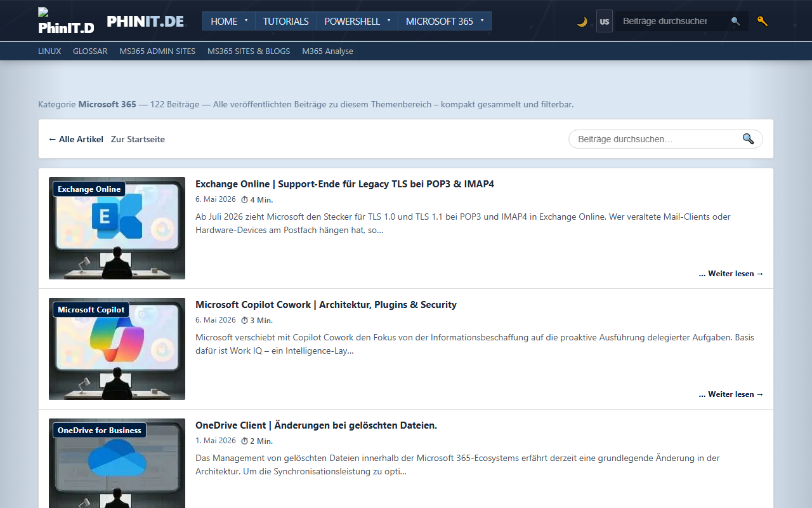Open the POWERSHELL menu
The width and height of the screenshot is (812, 508).
point(352,21)
